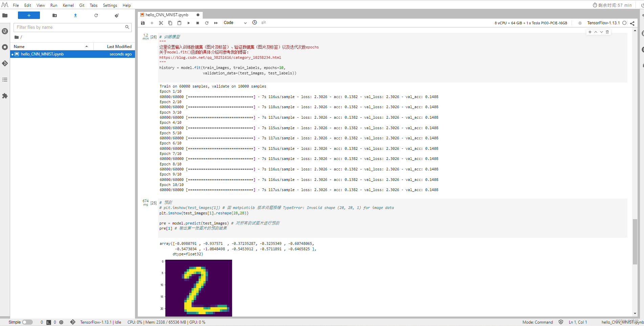Image resolution: width=644 pixels, height=326 pixels.
Task: Click the blue new launcher plus button
Action: pos(29,15)
